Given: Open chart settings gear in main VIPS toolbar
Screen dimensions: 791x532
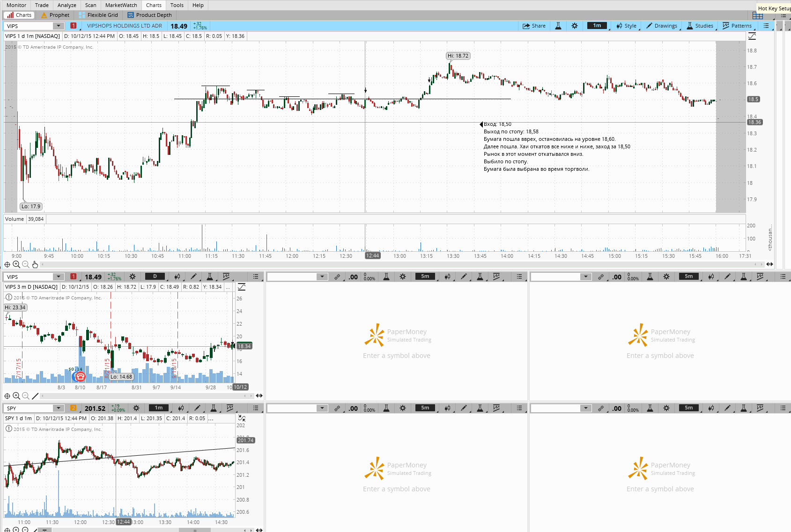Looking at the screenshot, I should coord(575,26).
